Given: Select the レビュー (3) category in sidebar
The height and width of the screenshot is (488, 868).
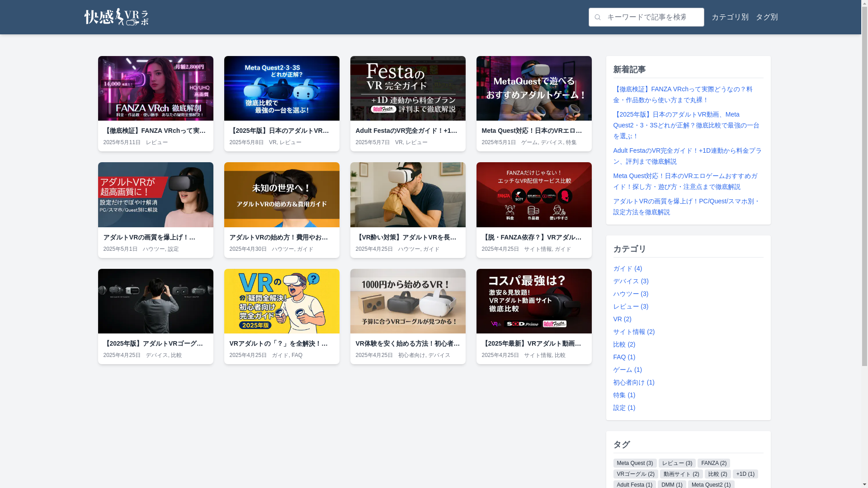Looking at the screenshot, I should point(631,306).
